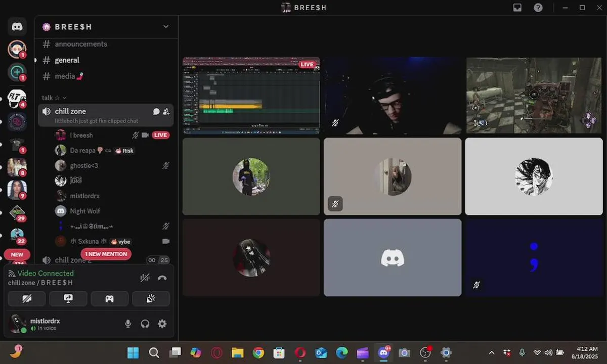The height and width of the screenshot is (364, 607).
Task: Open BREE$H server dropdown menu
Action: tap(165, 27)
